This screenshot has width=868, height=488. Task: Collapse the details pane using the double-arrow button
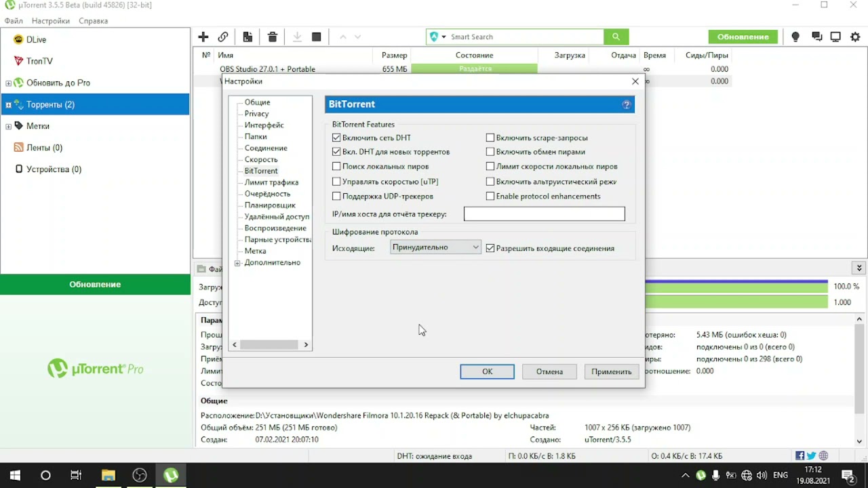pos(859,268)
